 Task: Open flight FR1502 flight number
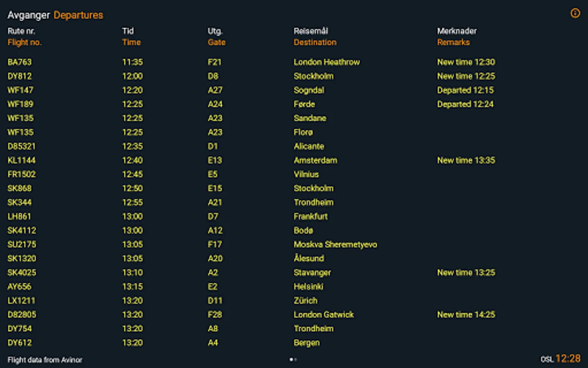[x=22, y=174]
